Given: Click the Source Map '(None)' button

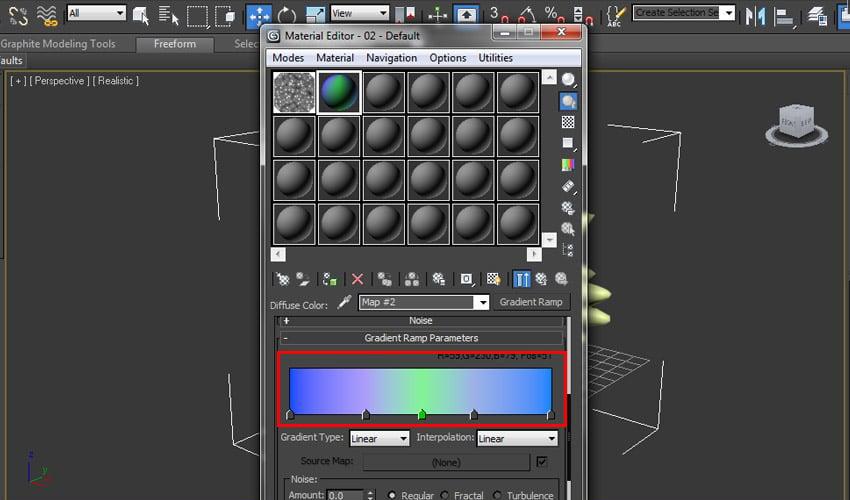Looking at the screenshot, I should pos(446,462).
